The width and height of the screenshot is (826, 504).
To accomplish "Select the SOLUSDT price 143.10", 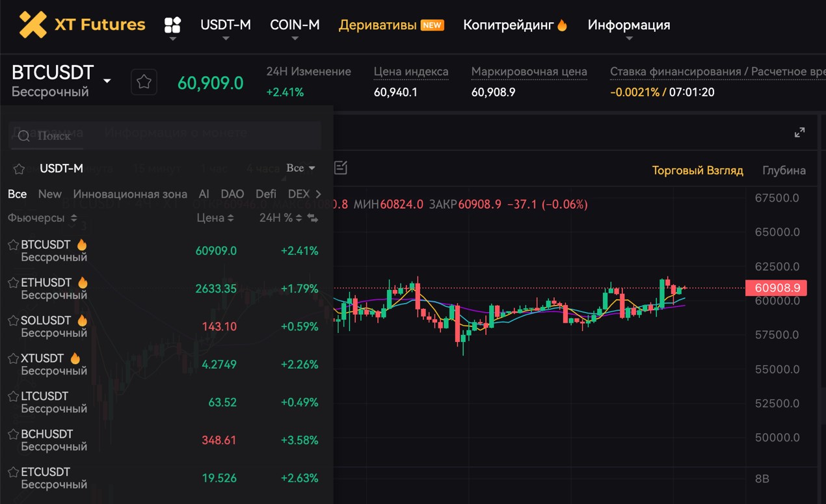I will (x=219, y=326).
